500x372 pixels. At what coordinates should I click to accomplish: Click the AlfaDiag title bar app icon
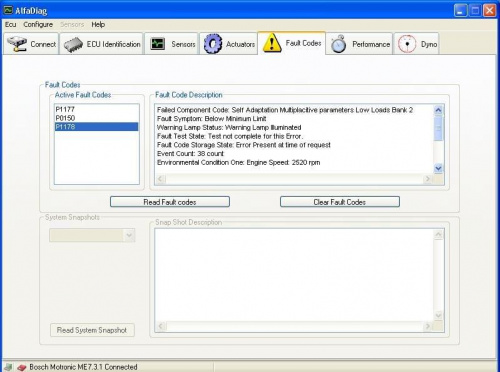tap(8, 10)
